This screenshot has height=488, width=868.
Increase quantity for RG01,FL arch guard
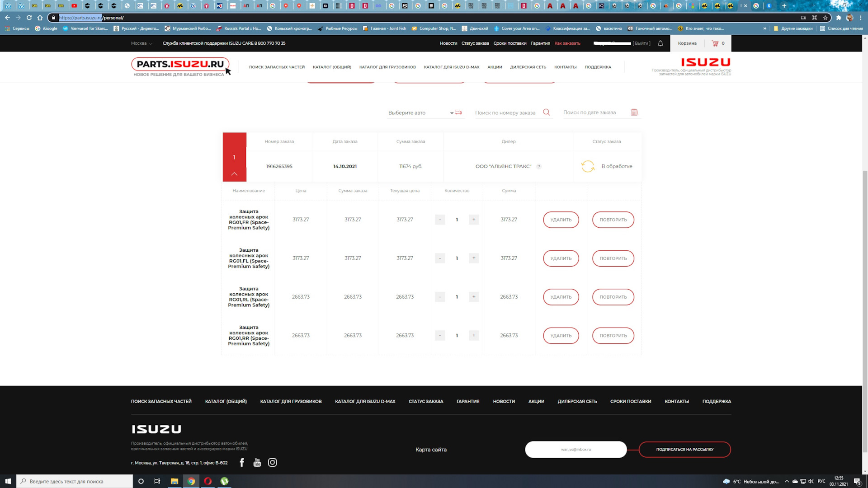[474, 258]
